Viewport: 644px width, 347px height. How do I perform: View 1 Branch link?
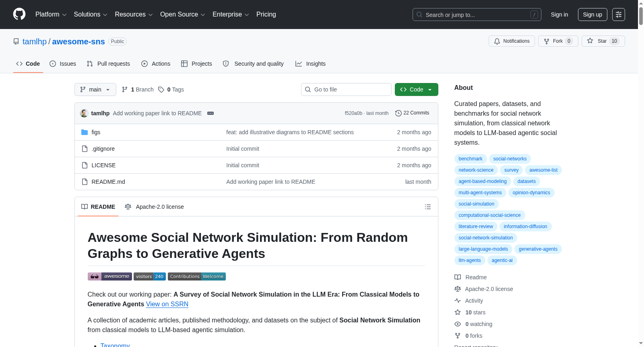click(x=138, y=89)
